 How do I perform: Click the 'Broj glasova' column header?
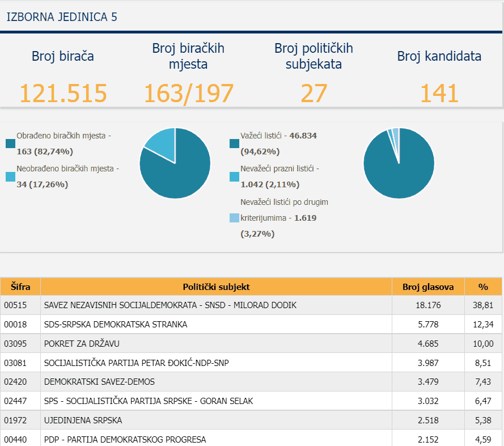pos(428,287)
